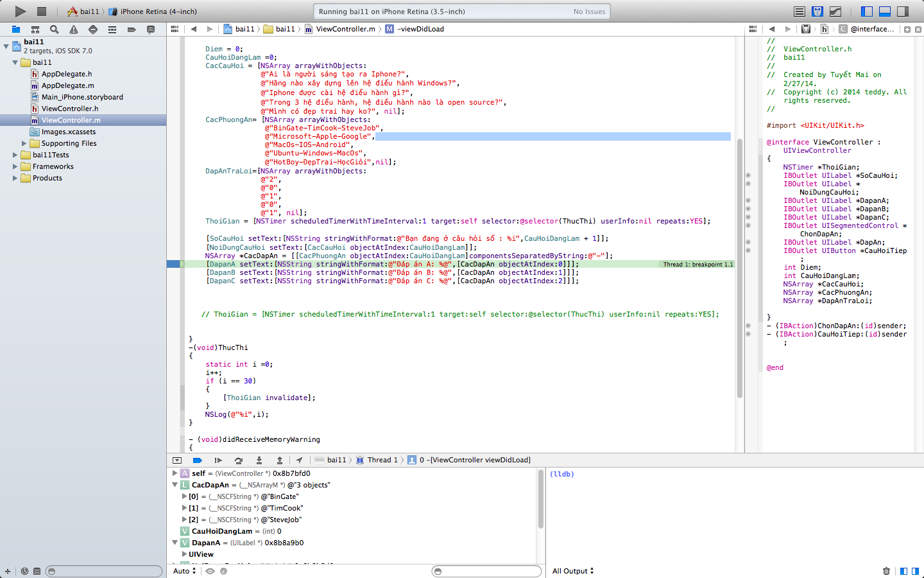Select the bai11 scheme in toolbar
Viewport: 924px width, 578px height.
[84, 12]
